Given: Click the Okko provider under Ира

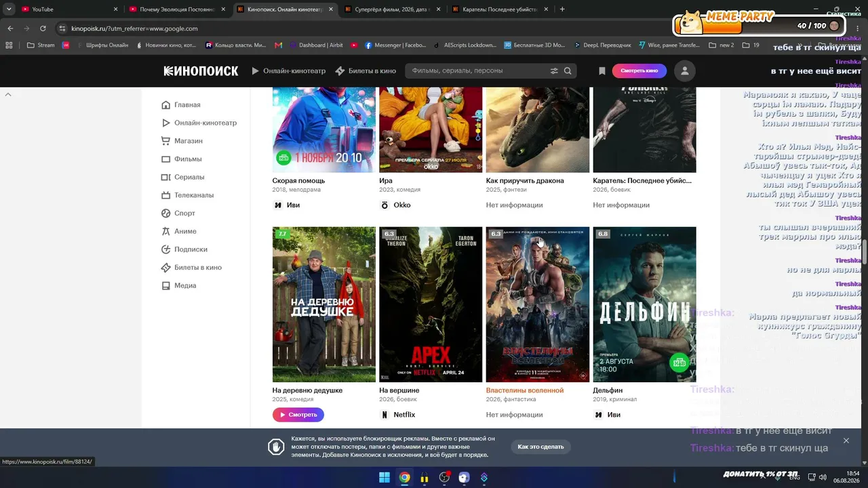Looking at the screenshot, I should coord(395,205).
